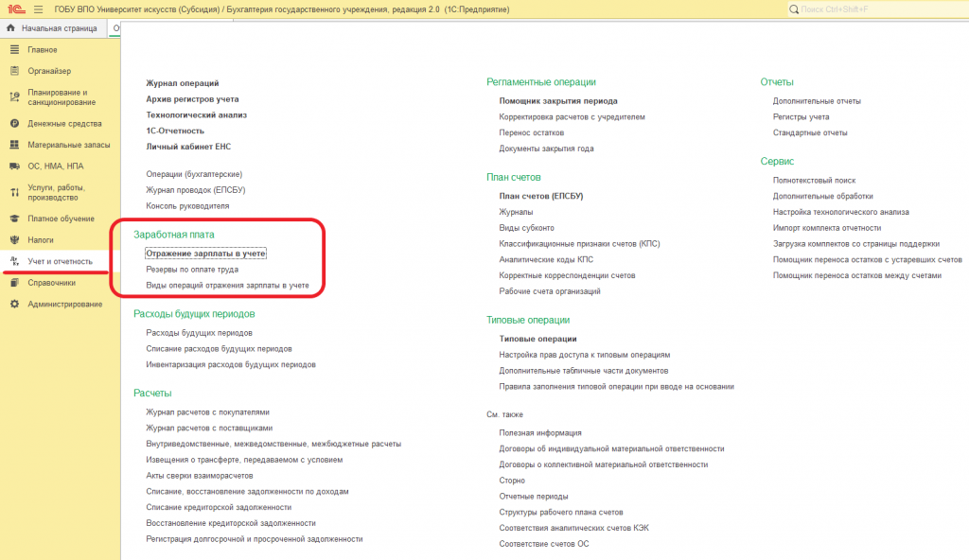Click the Справочники book icon
Viewport: 969px width, 560px height.
click(x=14, y=283)
